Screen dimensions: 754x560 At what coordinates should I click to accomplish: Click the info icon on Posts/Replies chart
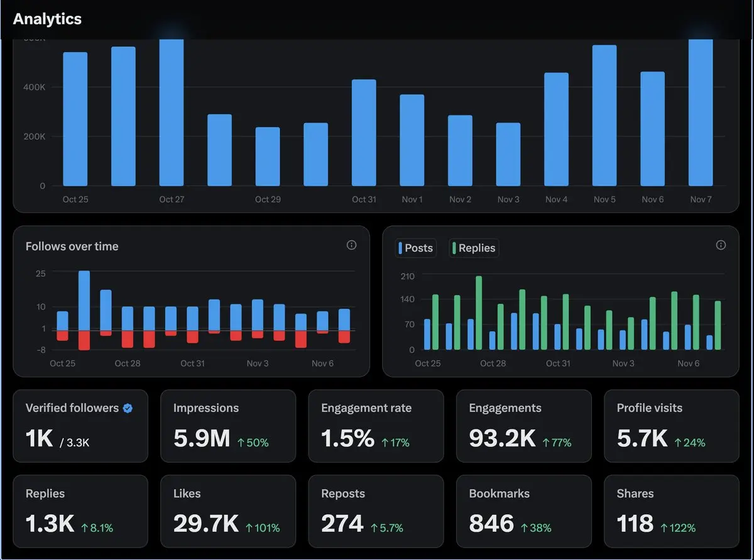721,245
